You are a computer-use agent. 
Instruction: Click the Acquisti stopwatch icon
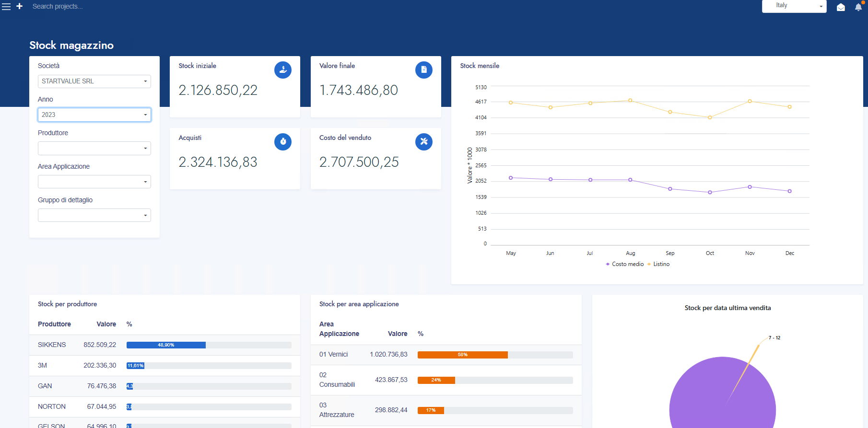pyautogui.click(x=282, y=142)
